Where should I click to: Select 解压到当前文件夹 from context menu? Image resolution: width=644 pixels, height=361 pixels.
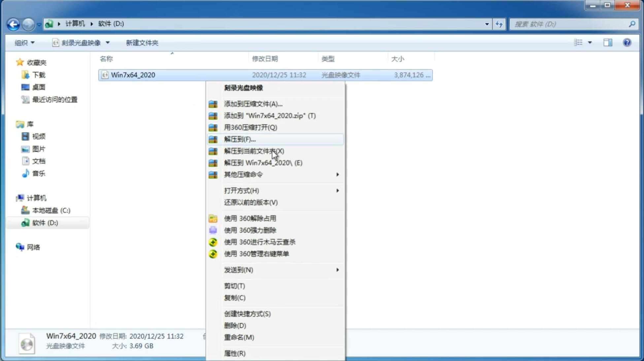[254, 151]
